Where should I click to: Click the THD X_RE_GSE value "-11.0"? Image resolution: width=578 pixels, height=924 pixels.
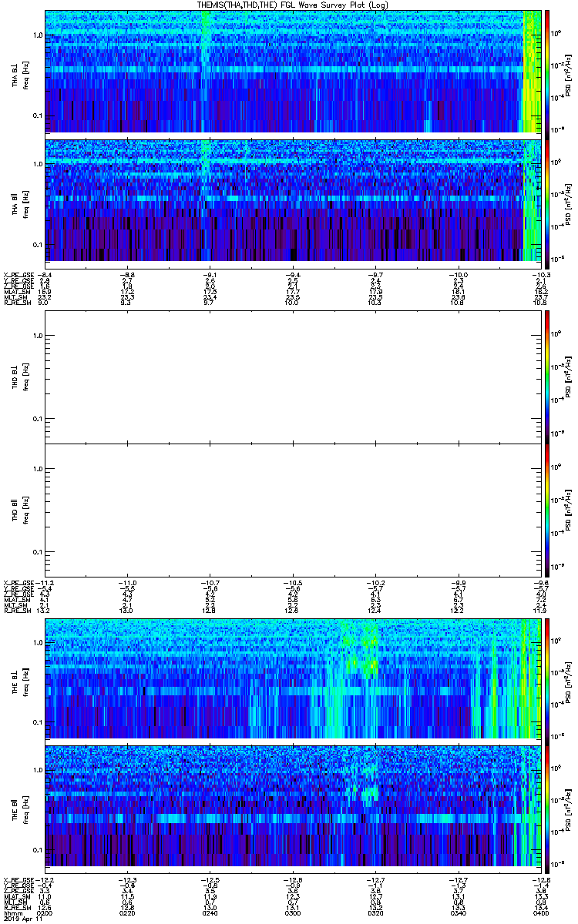coord(128,583)
